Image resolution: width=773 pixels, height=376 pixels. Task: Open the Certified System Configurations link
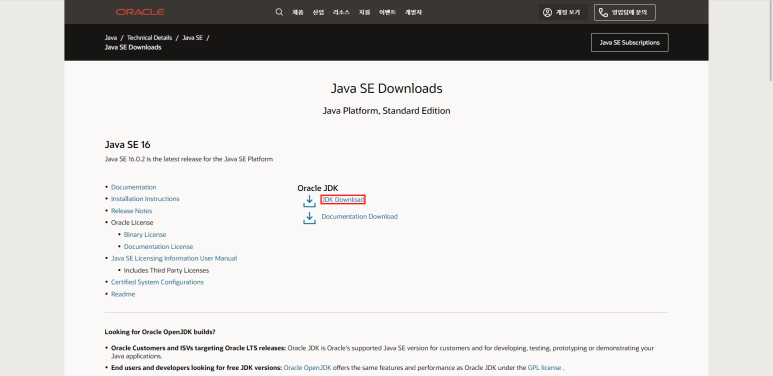click(x=157, y=282)
